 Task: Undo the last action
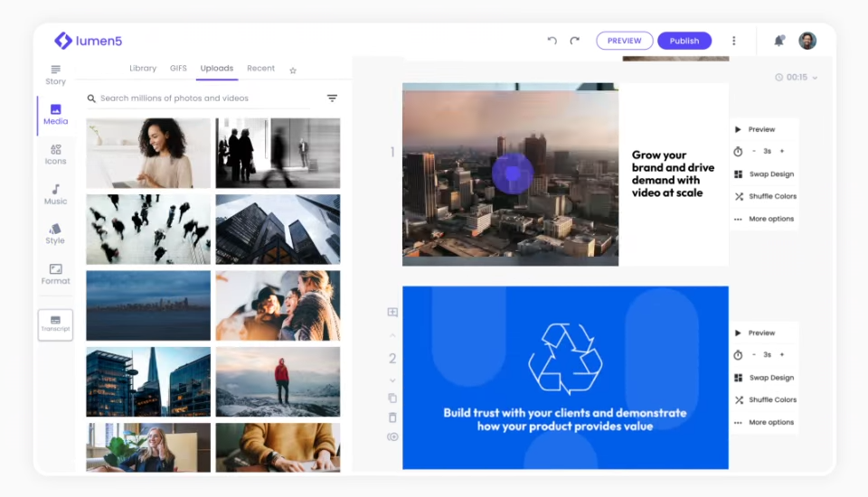click(x=552, y=41)
